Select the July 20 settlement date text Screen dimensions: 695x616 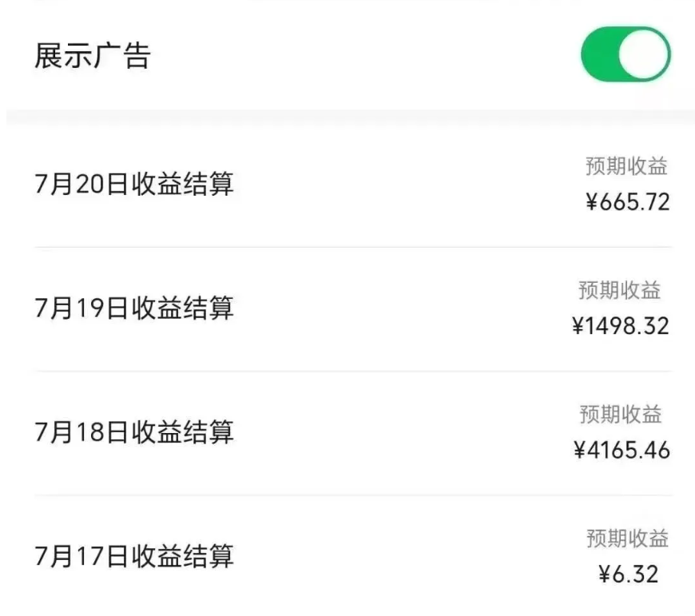tap(136, 185)
